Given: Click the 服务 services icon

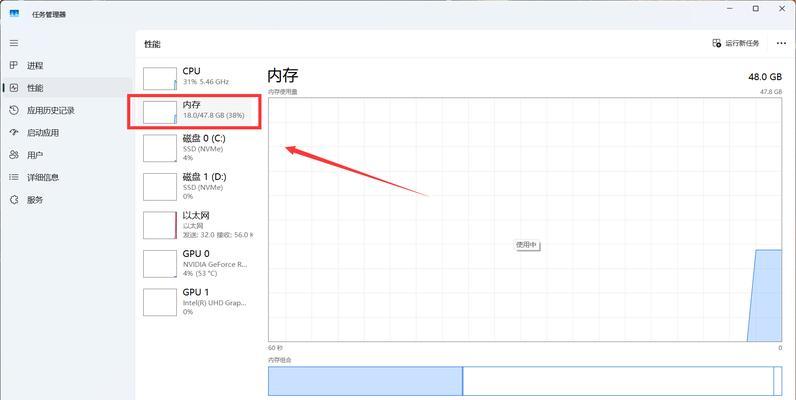Looking at the screenshot, I should pyautogui.click(x=14, y=199).
